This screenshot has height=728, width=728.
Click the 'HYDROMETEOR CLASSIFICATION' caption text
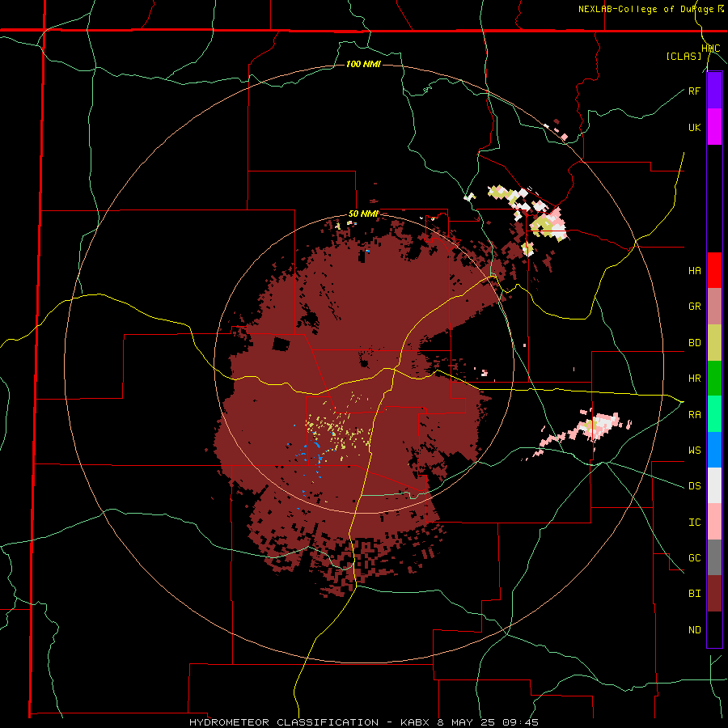[284, 722]
